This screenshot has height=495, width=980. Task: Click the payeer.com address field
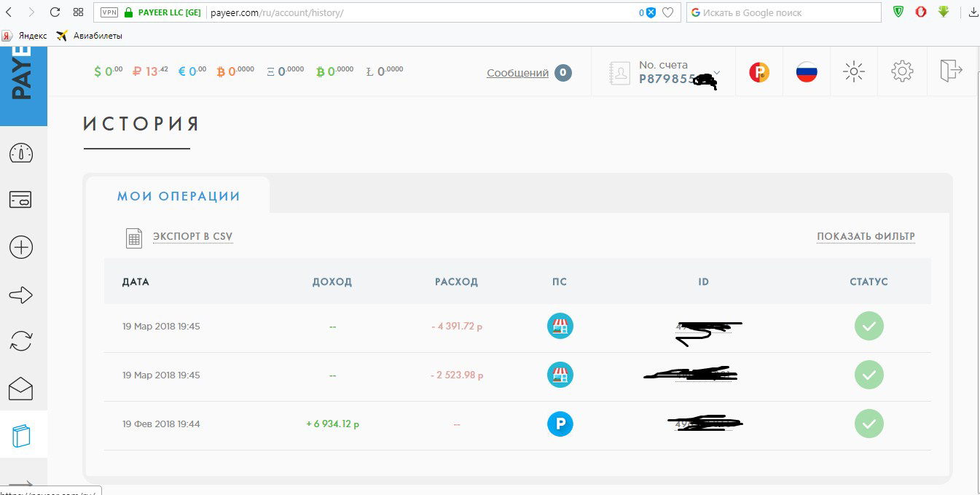(x=275, y=12)
